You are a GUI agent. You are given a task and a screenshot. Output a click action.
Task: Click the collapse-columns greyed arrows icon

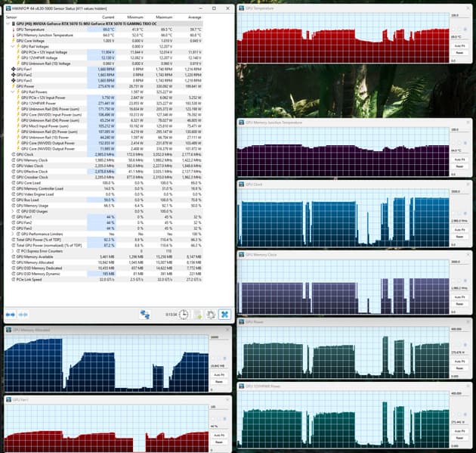(x=23, y=315)
